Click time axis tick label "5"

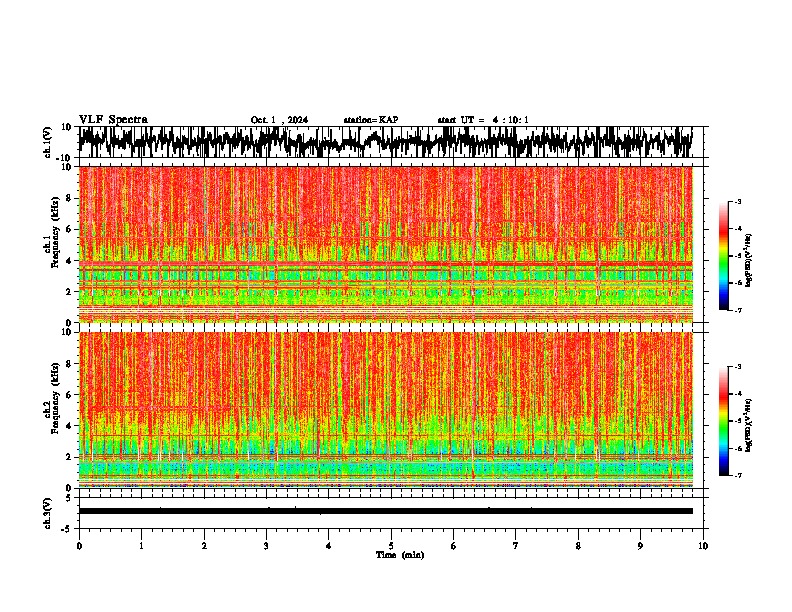(x=391, y=546)
